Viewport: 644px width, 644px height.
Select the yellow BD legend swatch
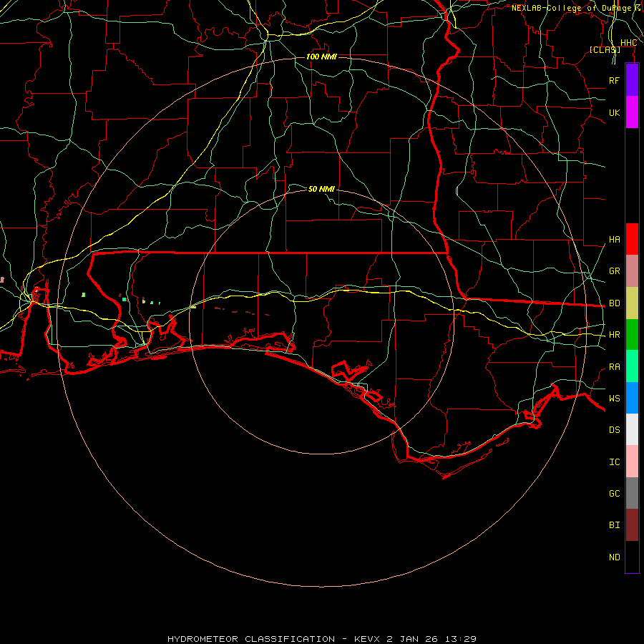point(632,303)
